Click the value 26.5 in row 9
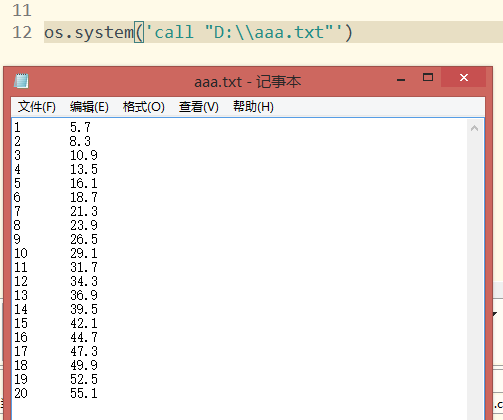 click(x=84, y=239)
